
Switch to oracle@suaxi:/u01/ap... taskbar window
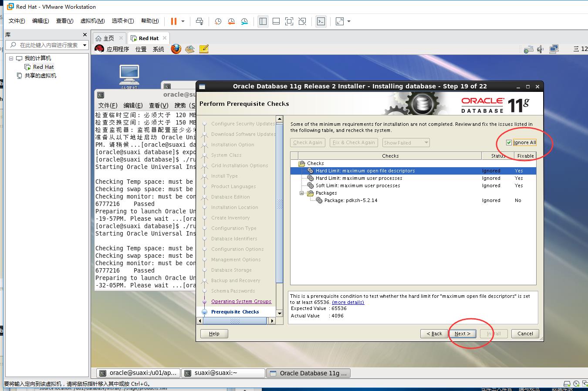pos(138,373)
